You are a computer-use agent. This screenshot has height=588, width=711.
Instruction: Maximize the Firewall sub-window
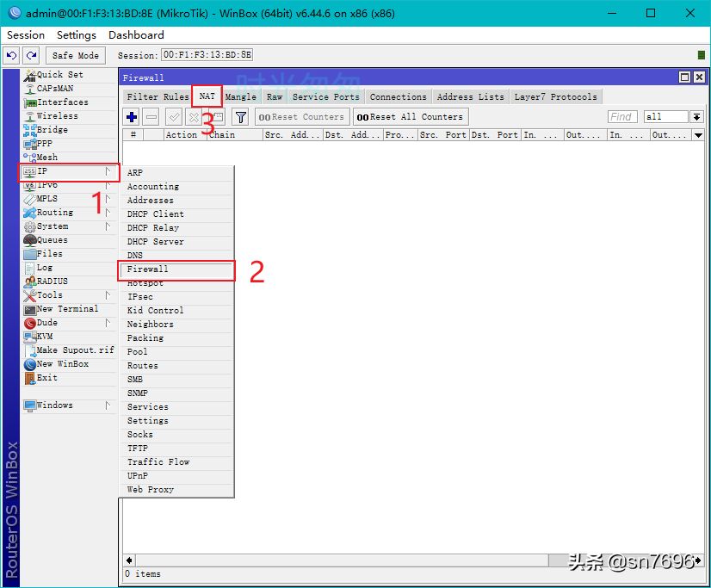(x=684, y=77)
